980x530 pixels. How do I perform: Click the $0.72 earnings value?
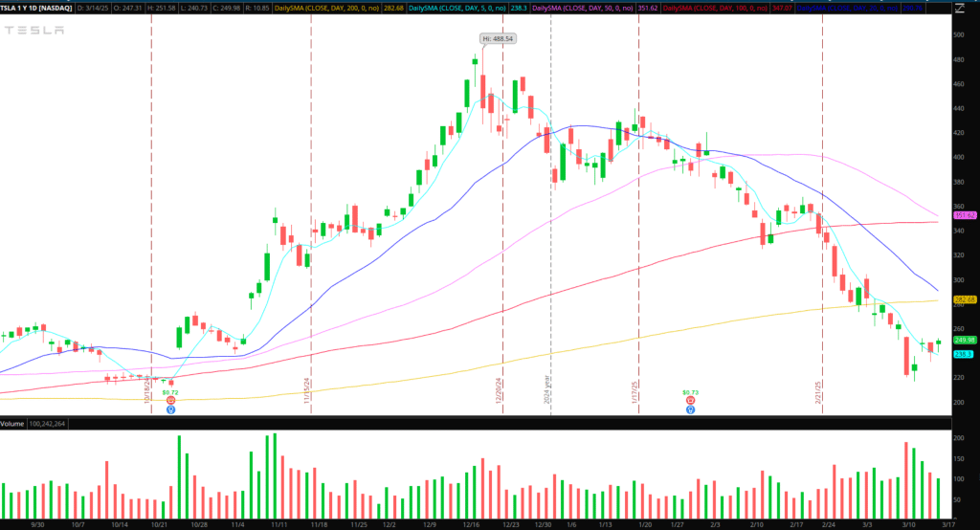[170, 392]
